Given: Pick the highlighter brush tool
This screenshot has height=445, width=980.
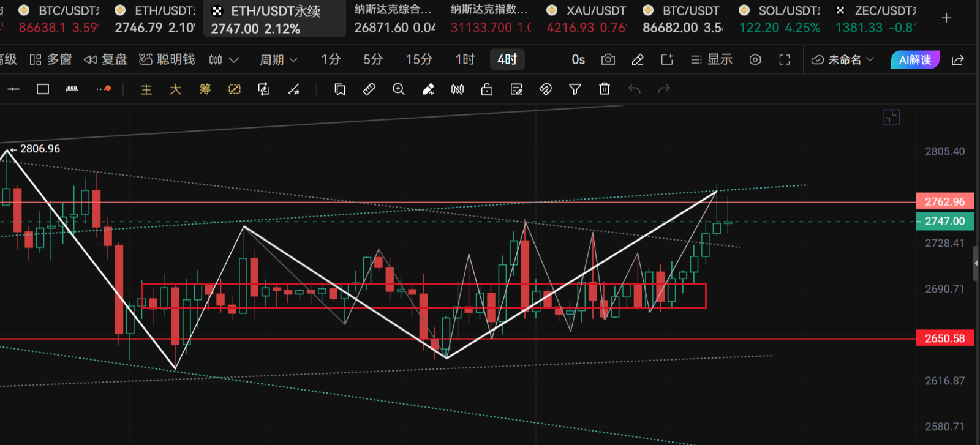Looking at the screenshot, I should click(x=428, y=89).
